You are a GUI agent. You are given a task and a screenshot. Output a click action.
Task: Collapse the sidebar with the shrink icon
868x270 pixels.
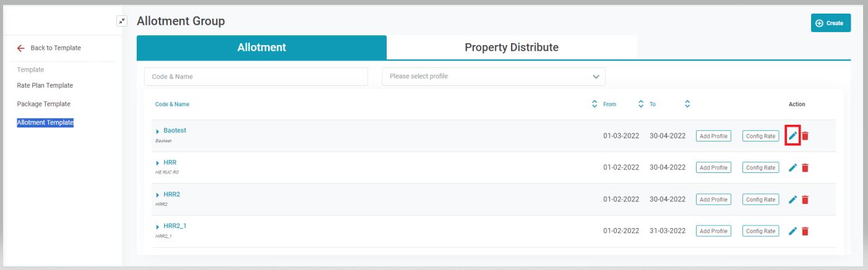point(122,21)
